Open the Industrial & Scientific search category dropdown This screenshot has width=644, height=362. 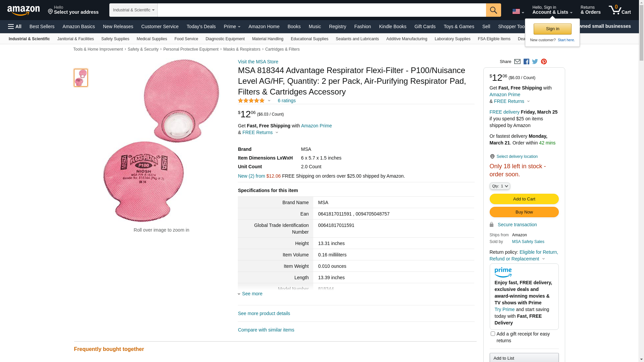point(133,10)
